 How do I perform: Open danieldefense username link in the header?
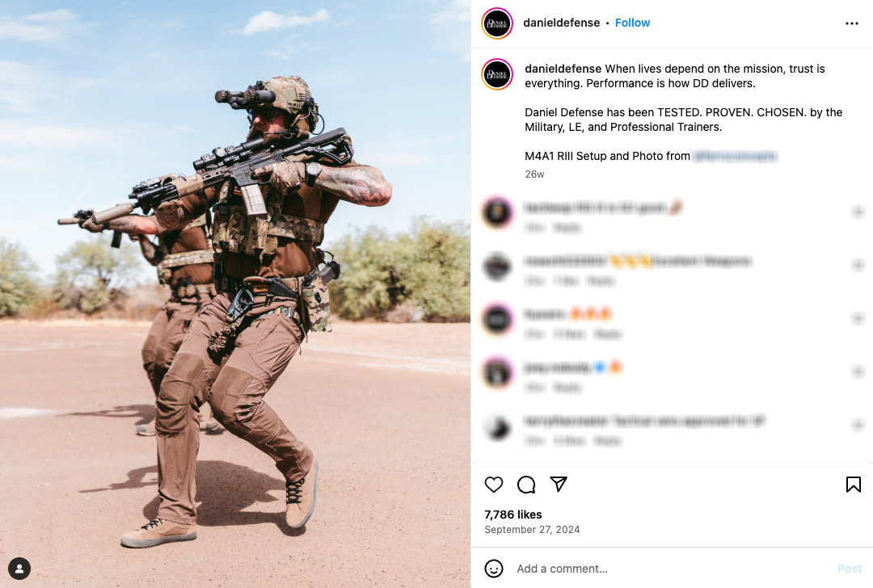tap(561, 23)
